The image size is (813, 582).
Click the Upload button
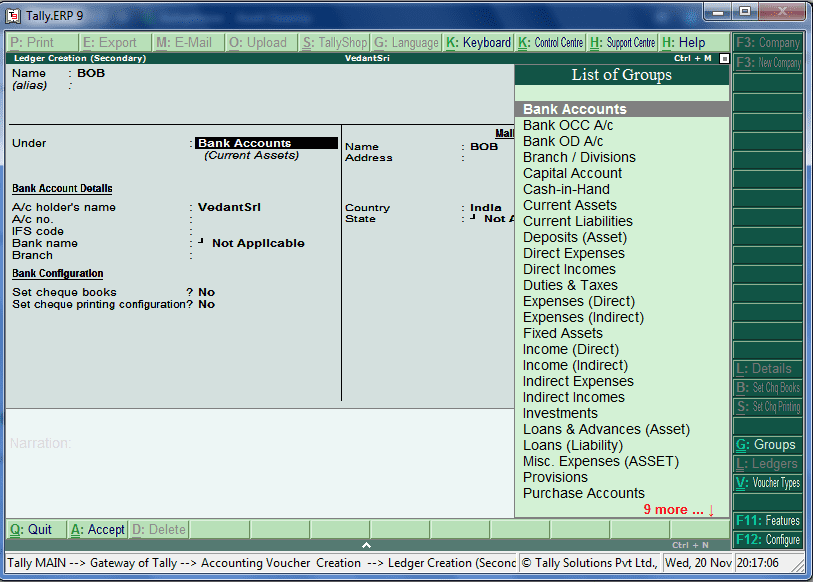pos(262,43)
